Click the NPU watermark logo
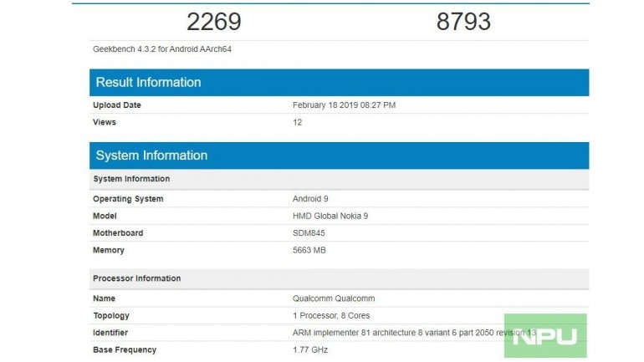 click(x=545, y=336)
